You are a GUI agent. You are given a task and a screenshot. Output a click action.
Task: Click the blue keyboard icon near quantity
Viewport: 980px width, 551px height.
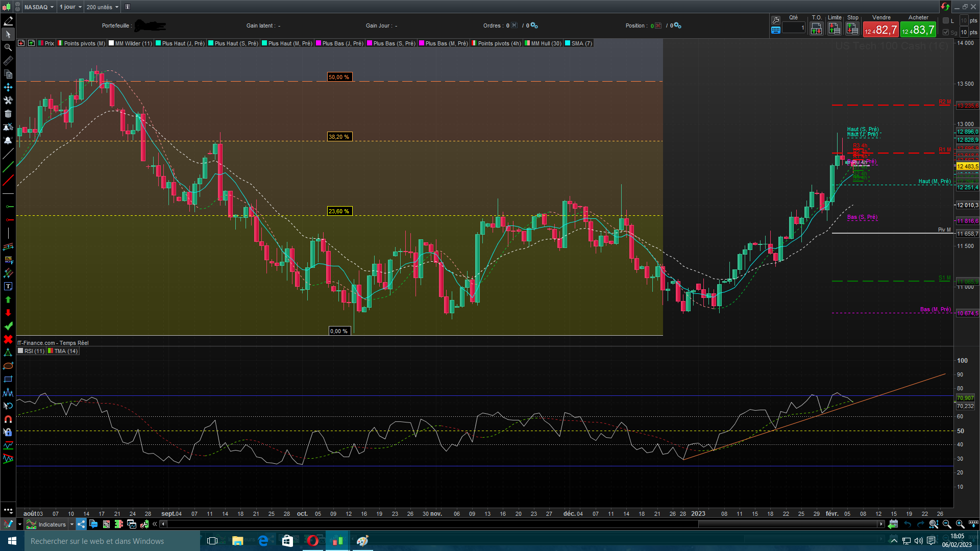(776, 30)
